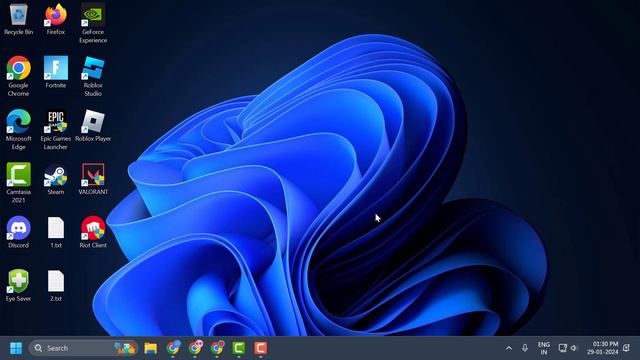This screenshot has height=360, width=640.
Task: Click the Roblox Studio desktop icon
Action: coord(93,76)
